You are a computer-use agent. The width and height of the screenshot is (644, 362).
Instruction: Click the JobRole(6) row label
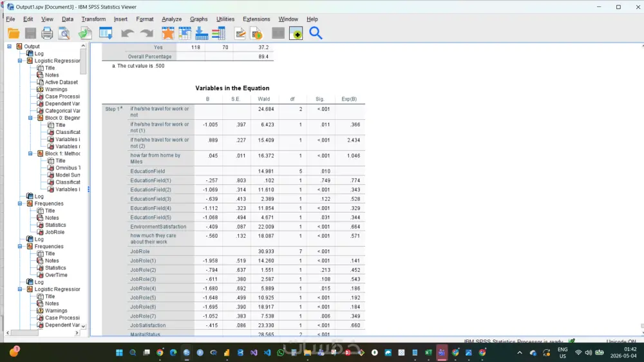[x=143, y=307]
